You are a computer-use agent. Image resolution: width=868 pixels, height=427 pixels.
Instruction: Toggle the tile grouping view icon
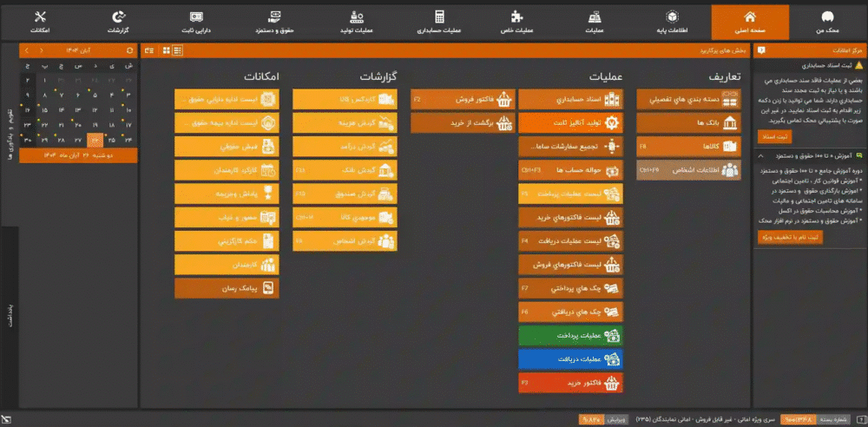148,51
